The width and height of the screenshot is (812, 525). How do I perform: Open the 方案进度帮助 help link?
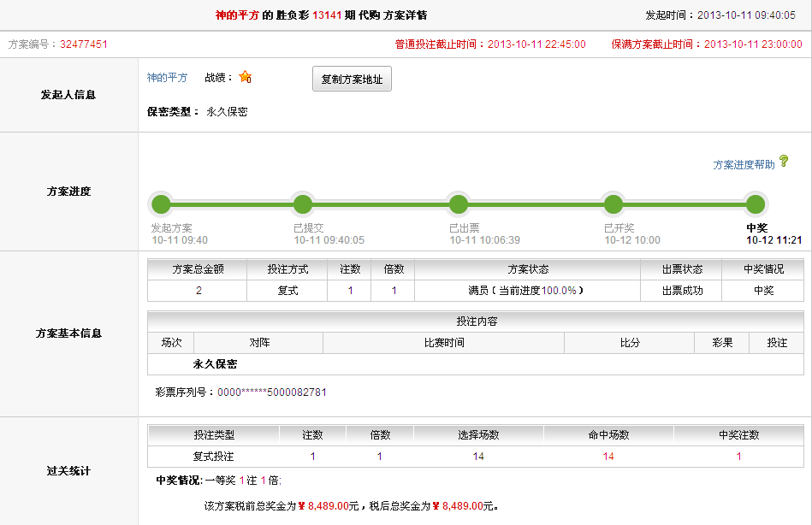[744, 165]
